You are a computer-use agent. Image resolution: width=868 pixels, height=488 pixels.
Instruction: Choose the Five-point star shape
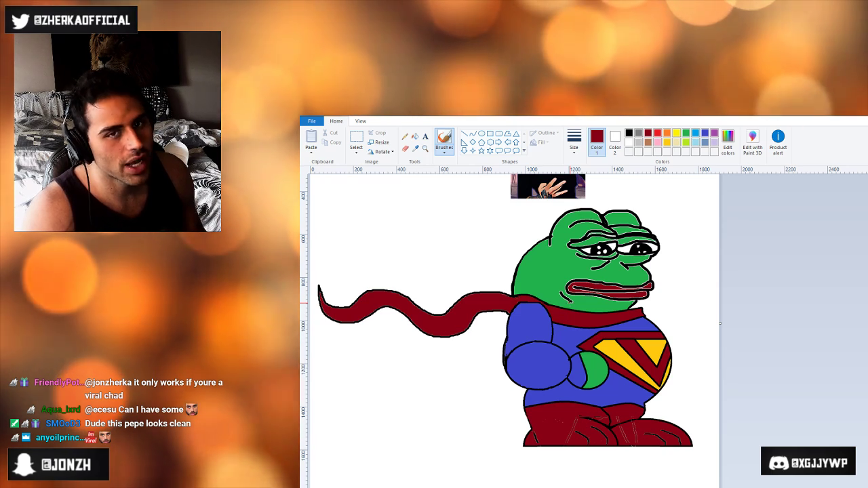click(481, 150)
